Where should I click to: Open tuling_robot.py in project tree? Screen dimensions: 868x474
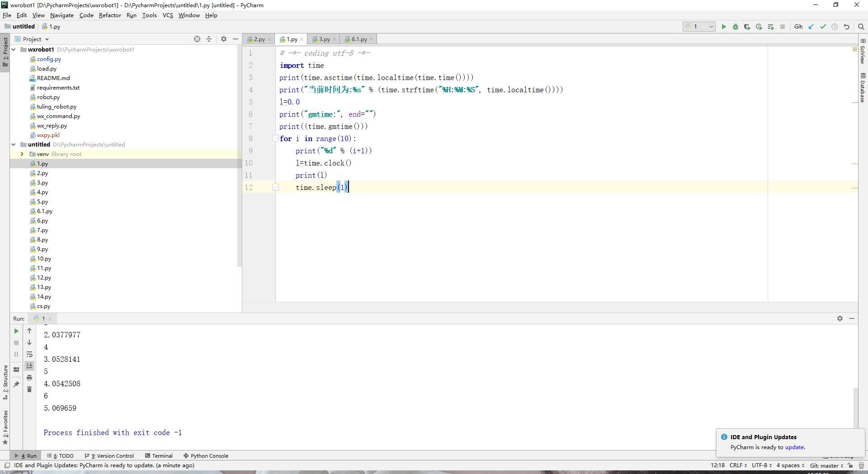[x=57, y=107]
